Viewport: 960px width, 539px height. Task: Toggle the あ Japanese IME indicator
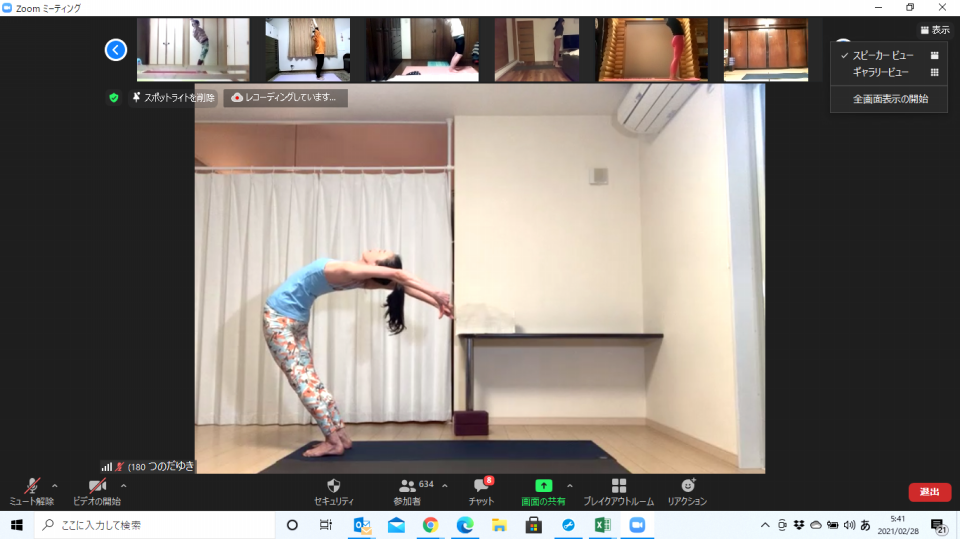865,525
